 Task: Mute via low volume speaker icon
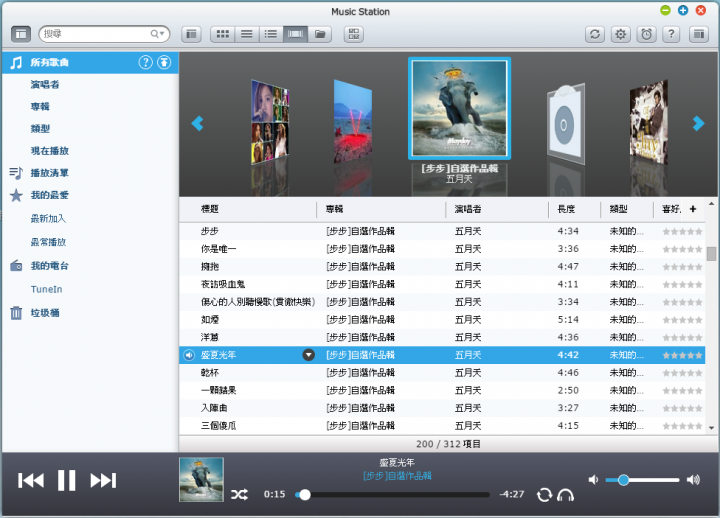(593, 480)
